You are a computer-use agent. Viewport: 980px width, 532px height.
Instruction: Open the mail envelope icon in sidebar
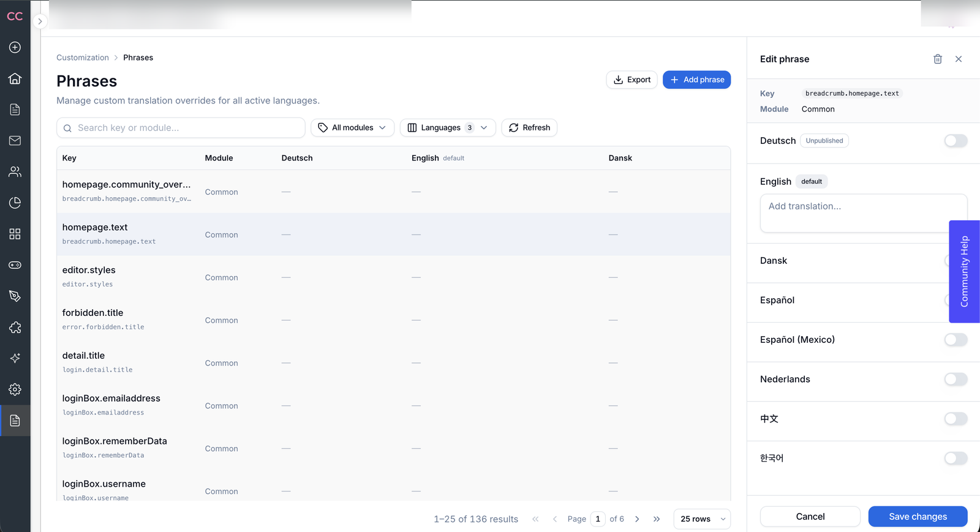pyautogui.click(x=15, y=141)
